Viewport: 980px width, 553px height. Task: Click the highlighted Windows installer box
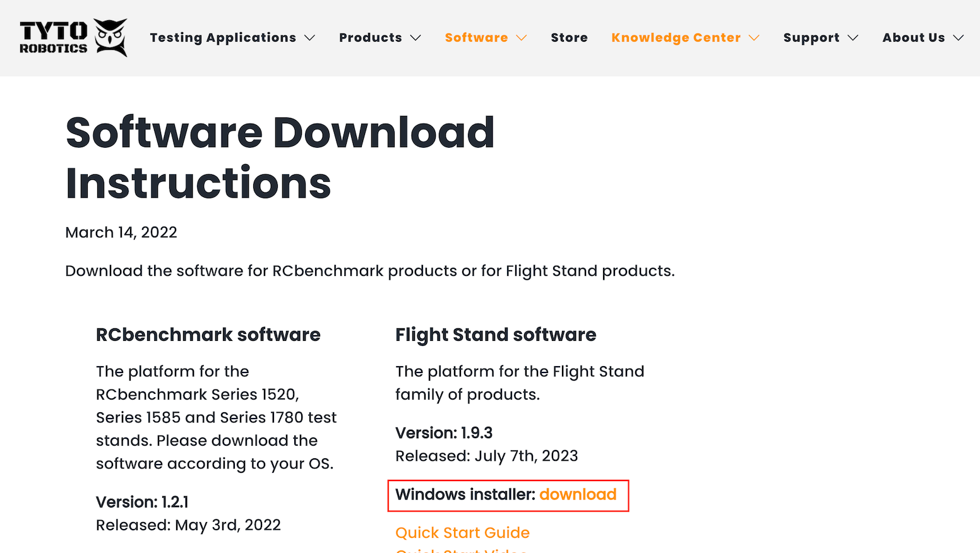(508, 496)
